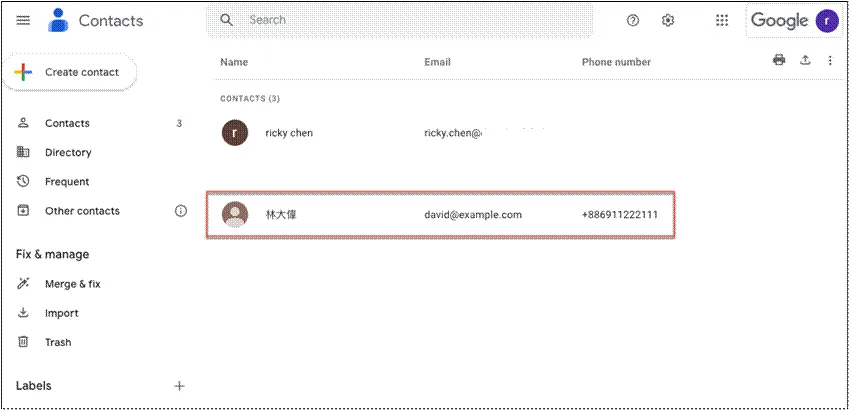Click david@example.com email
849x410 pixels.
pyautogui.click(x=473, y=214)
